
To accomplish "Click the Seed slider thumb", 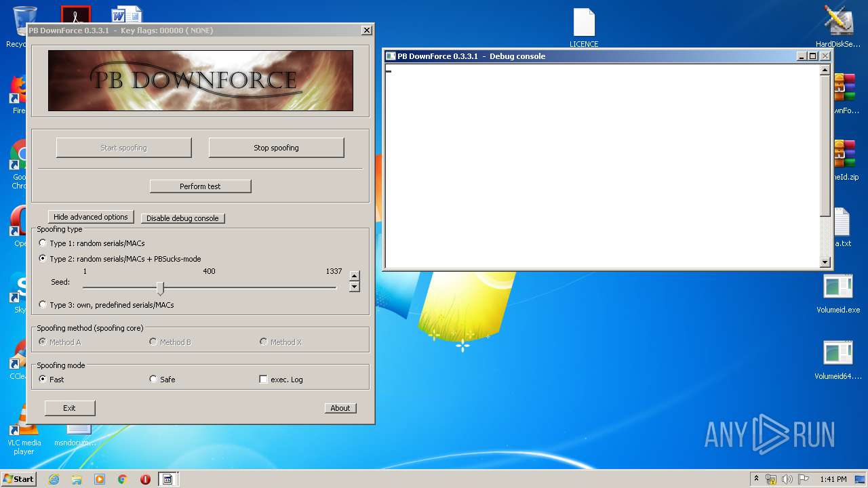I will coord(160,288).
